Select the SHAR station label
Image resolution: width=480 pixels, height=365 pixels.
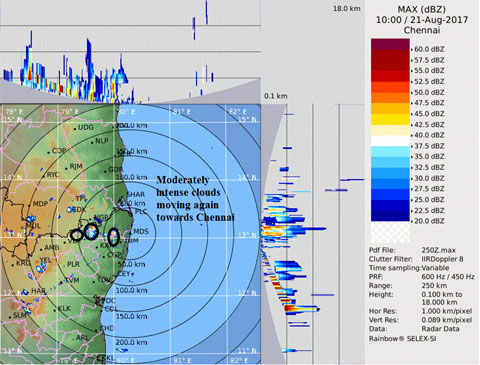136,194
